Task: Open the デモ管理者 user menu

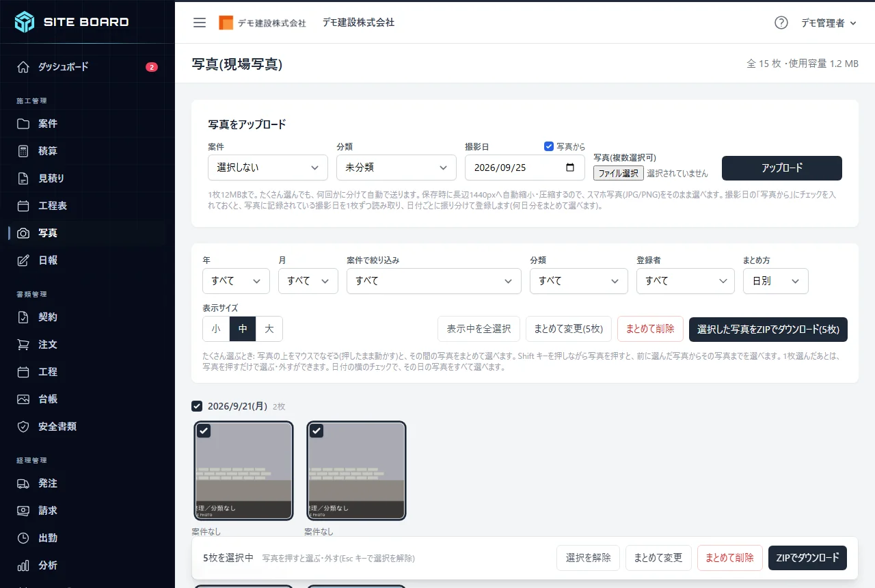Action: click(x=829, y=23)
